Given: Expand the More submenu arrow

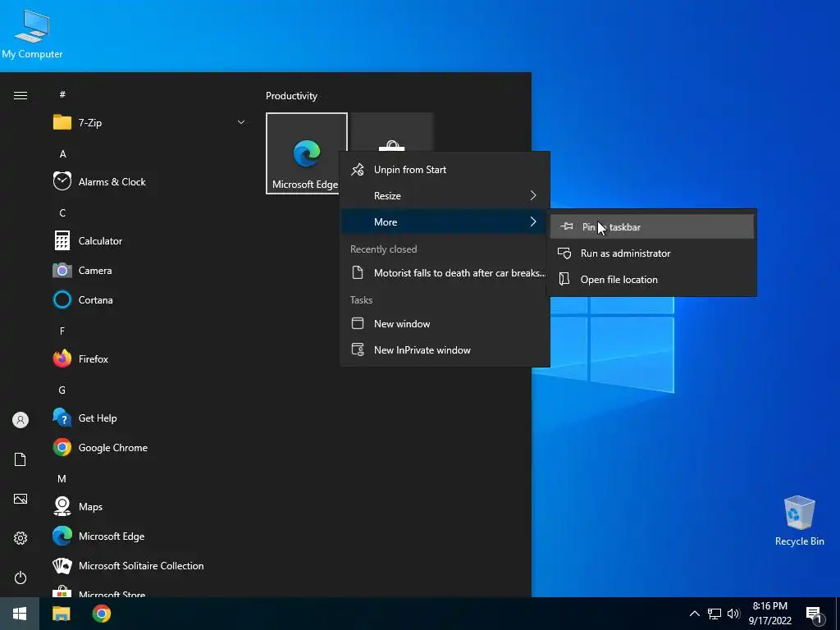Looking at the screenshot, I should [533, 221].
